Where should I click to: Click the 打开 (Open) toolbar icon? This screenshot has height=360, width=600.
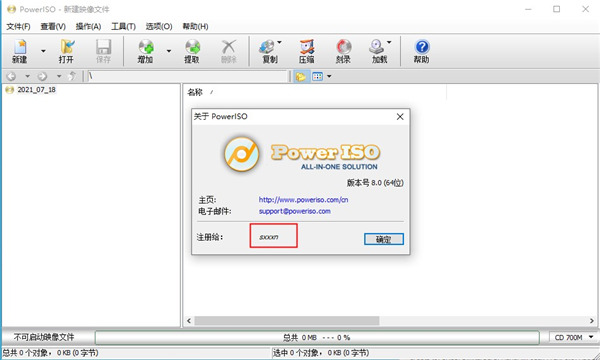click(x=66, y=51)
